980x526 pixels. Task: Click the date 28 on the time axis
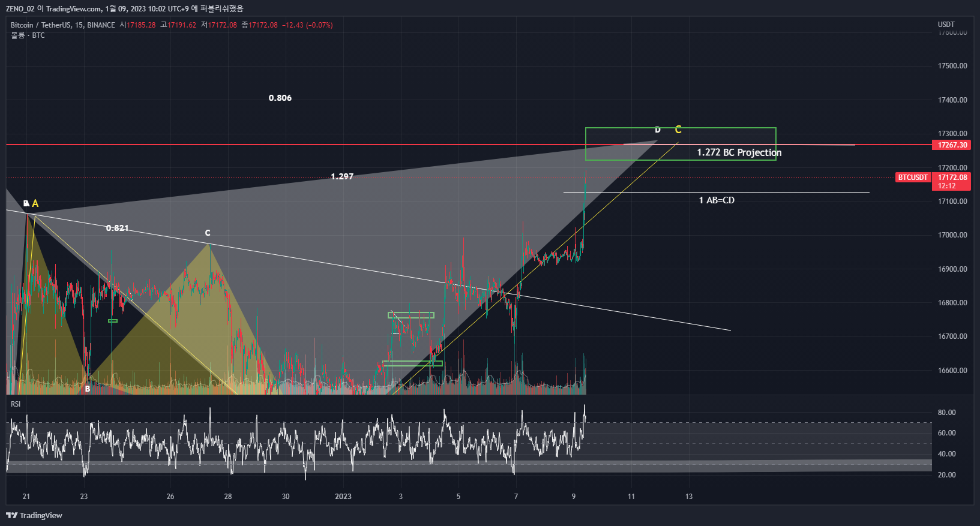(x=228, y=497)
